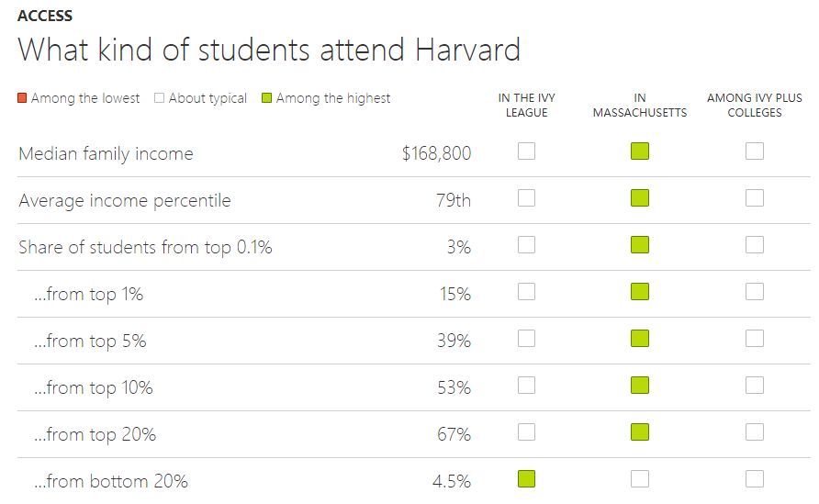Click Median family income Massachusetts green square
Viewport: 819px width, 504px height.
coord(640,151)
